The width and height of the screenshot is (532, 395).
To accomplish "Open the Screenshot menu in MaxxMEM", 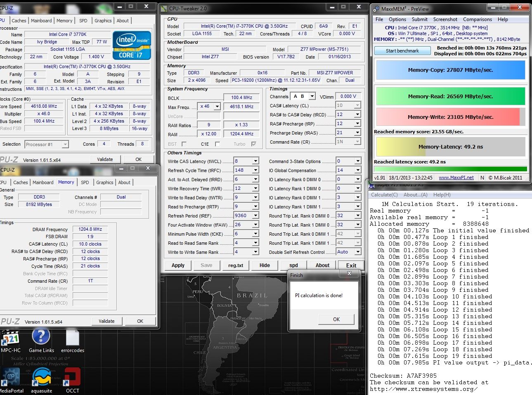I will coord(445,19).
